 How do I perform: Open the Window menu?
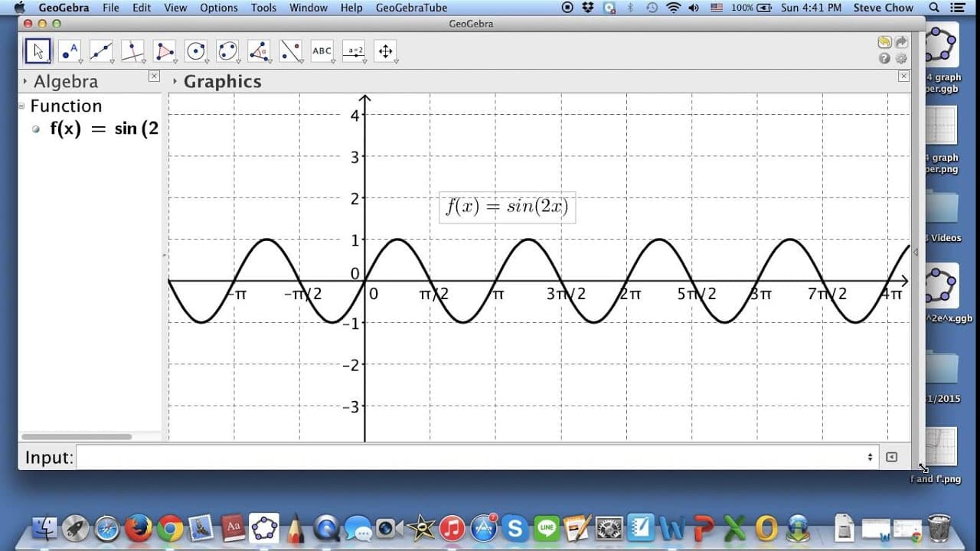[309, 8]
